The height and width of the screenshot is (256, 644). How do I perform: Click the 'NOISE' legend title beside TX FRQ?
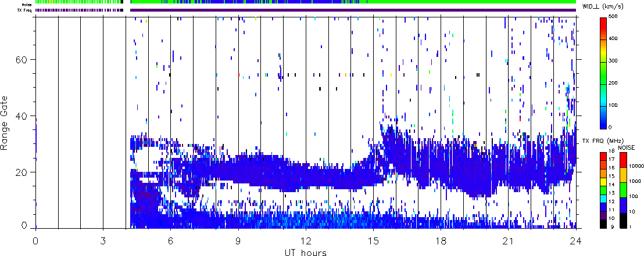click(627, 147)
